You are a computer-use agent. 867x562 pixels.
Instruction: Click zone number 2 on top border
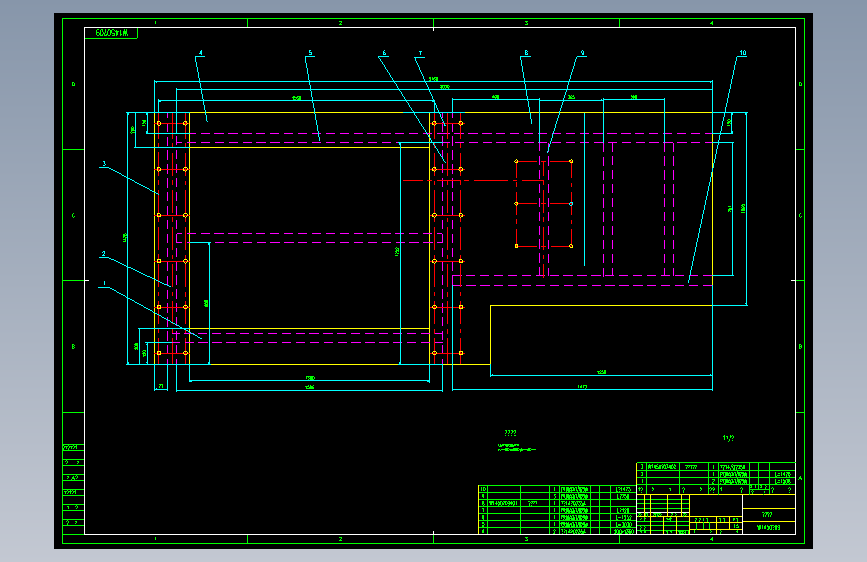[x=340, y=23]
